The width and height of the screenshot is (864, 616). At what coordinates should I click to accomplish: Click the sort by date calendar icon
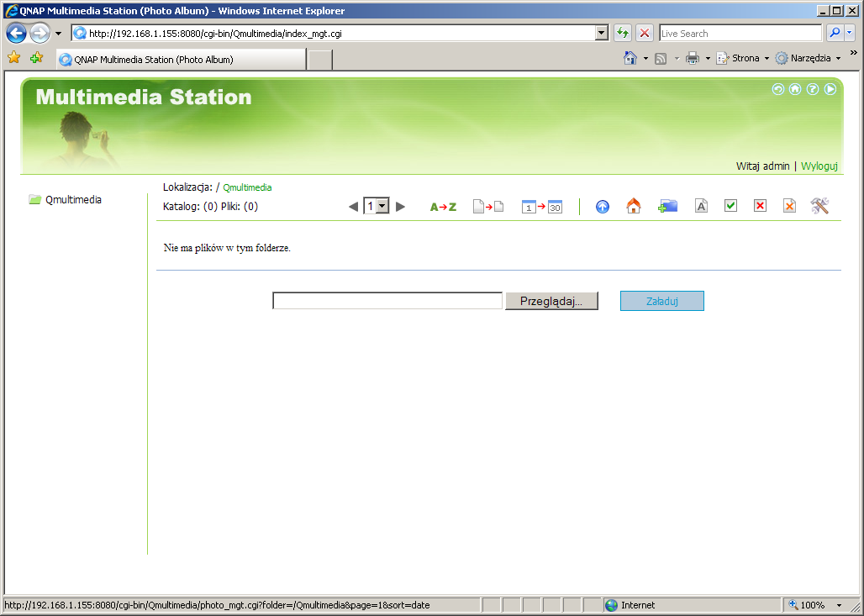(541, 207)
